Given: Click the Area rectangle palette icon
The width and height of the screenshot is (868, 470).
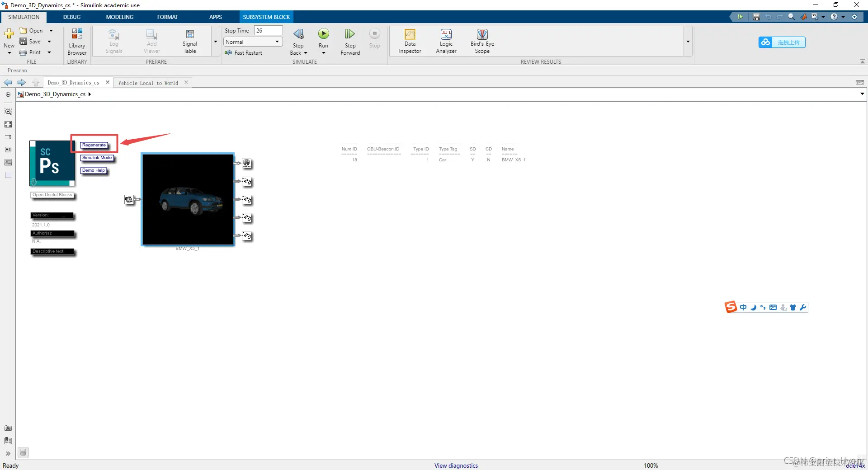Looking at the screenshot, I should coord(8,175).
